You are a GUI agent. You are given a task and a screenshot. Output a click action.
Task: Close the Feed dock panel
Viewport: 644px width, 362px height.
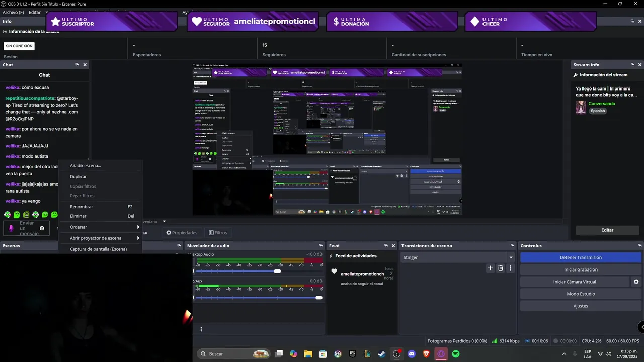393,246
